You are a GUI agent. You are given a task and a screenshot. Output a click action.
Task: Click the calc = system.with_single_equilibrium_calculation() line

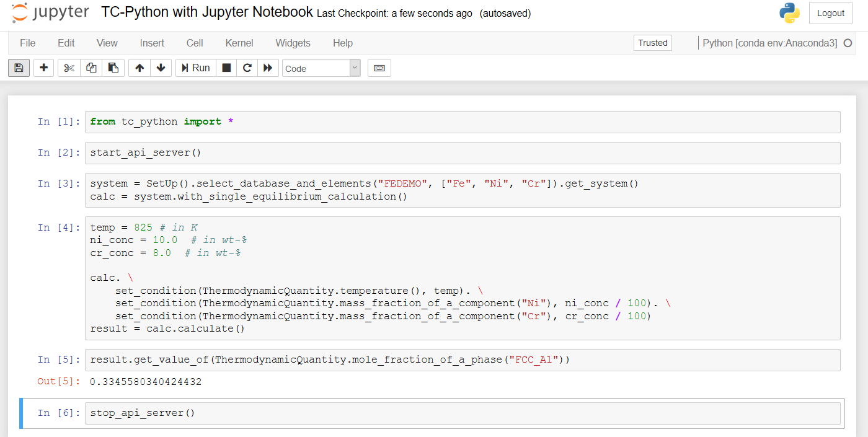tap(249, 196)
